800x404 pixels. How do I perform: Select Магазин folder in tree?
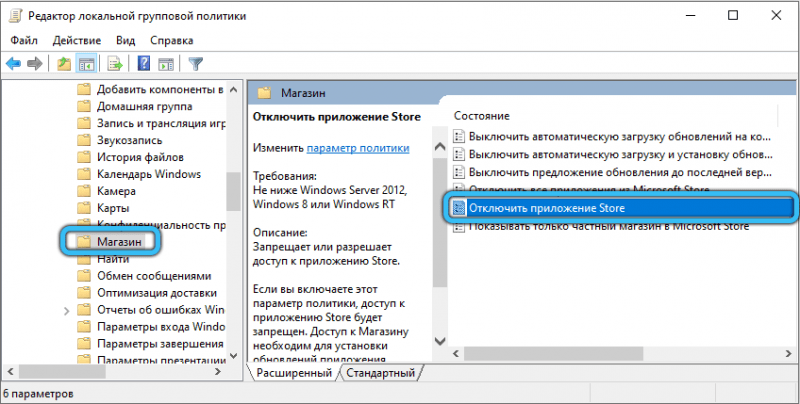coord(110,242)
